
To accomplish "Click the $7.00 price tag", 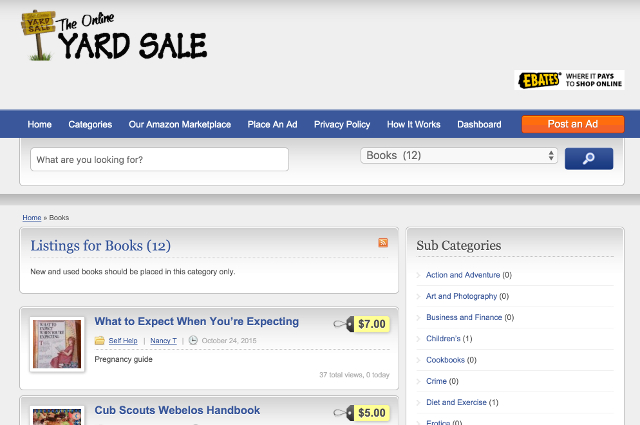I will tap(362, 324).
